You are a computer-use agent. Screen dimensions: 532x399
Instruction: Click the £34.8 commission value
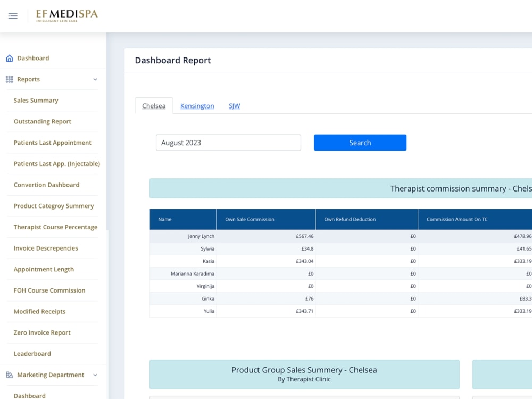click(x=307, y=248)
